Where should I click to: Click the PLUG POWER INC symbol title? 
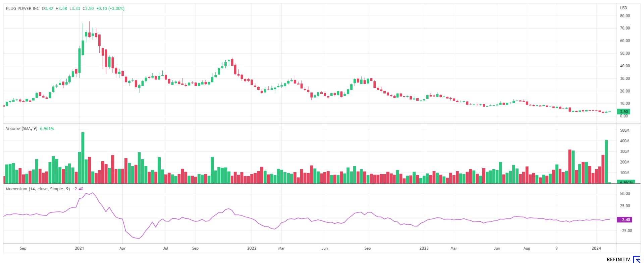click(x=22, y=9)
